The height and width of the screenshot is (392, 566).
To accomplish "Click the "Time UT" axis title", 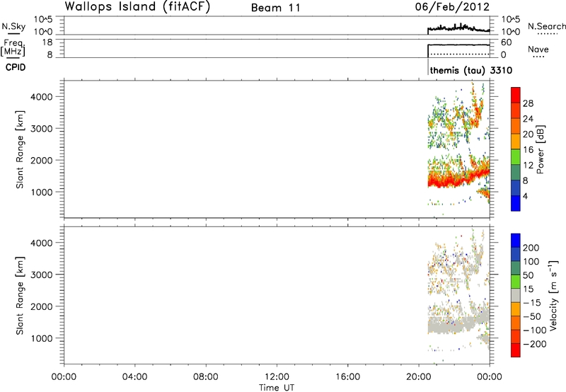I will [277, 388].
